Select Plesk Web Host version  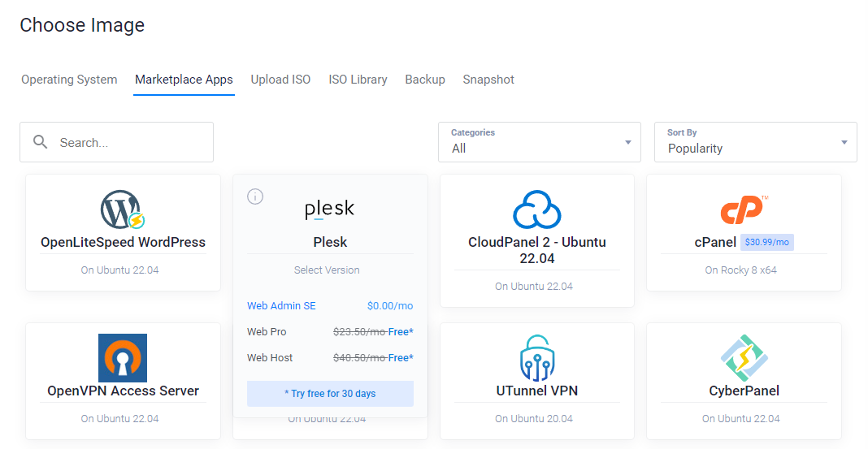[x=330, y=358]
